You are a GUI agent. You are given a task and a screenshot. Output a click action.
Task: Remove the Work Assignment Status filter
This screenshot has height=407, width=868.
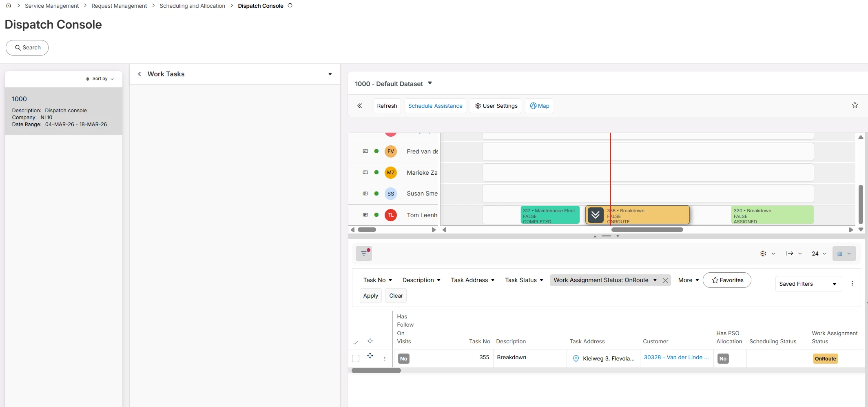[x=665, y=280]
